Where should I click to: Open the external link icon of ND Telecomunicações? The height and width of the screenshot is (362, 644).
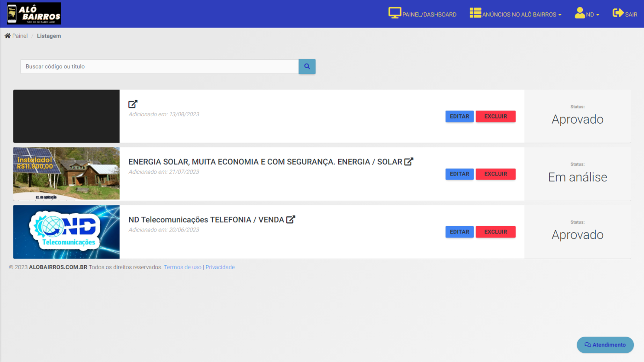[290, 220]
